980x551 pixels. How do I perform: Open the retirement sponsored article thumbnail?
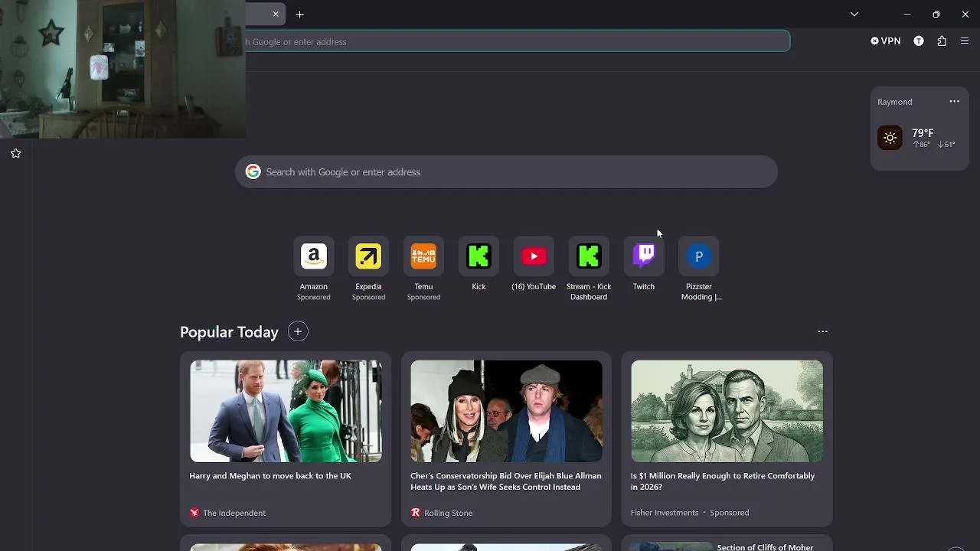coord(727,411)
